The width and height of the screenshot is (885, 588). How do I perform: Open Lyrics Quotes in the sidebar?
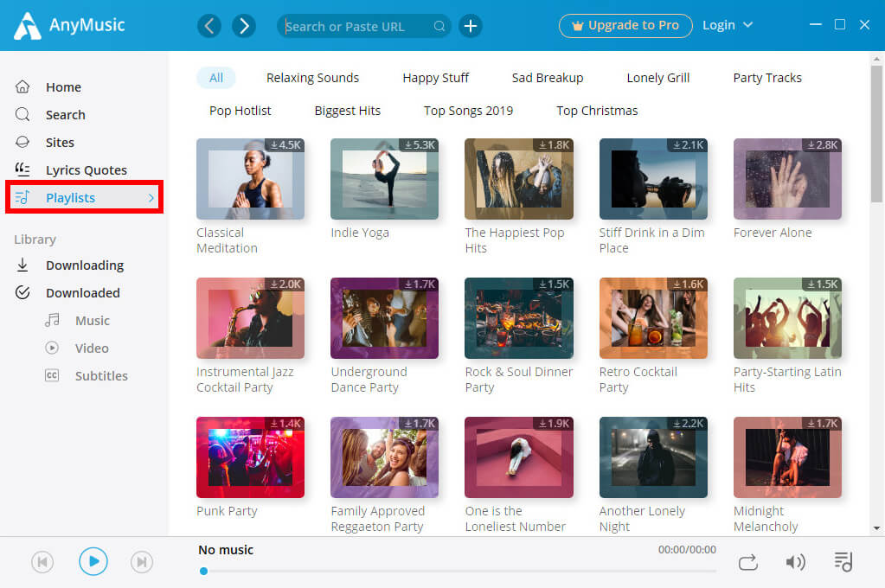(85, 169)
